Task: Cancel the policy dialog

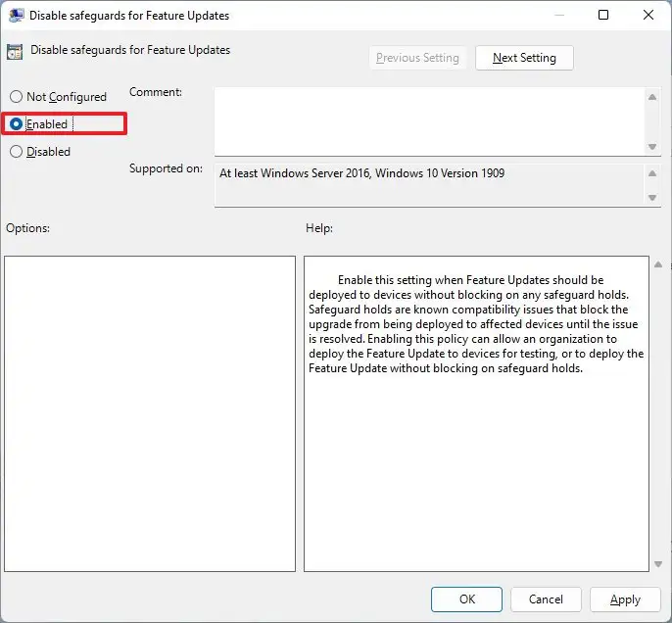Action: click(545, 599)
